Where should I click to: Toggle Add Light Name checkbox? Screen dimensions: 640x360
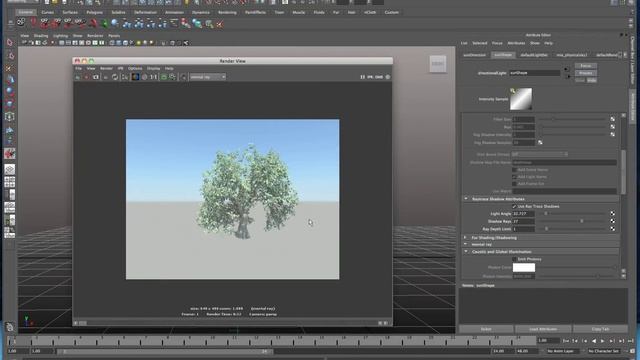[x=514, y=177]
